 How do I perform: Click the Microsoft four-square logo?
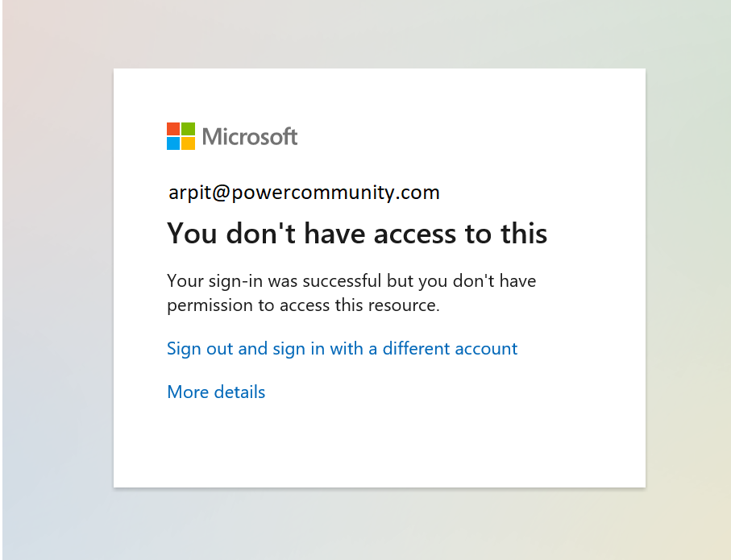coord(181,136)
